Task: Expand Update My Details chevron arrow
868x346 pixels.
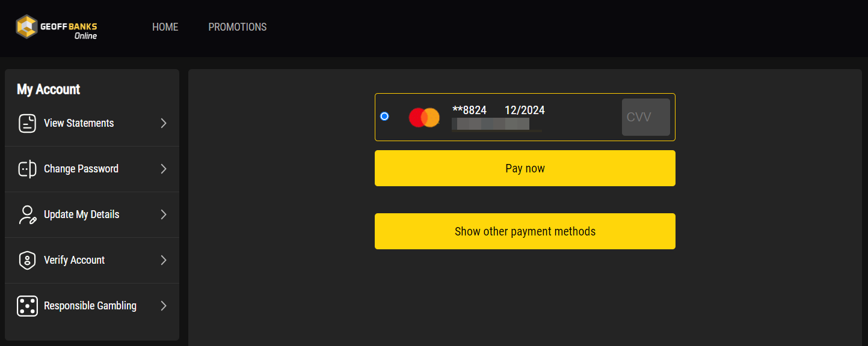Action: pos(164,214)
